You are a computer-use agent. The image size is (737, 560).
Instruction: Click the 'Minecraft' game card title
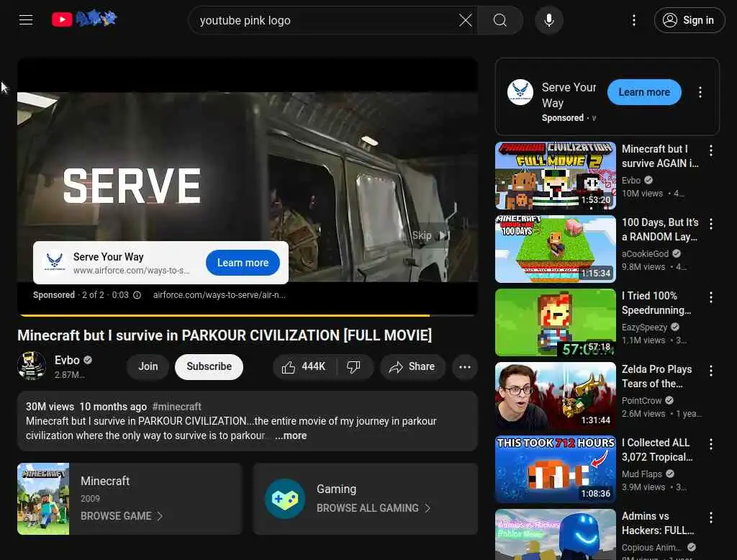click(x=105, y=481)
